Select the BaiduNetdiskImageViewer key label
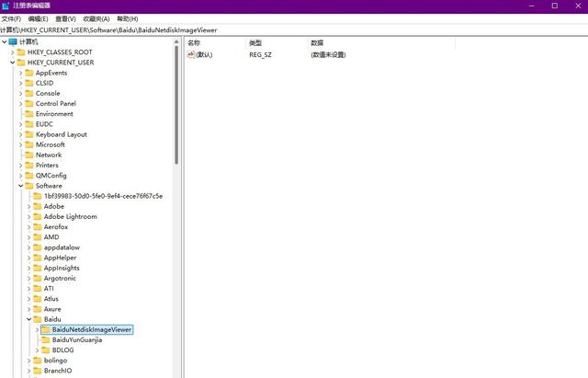588x378 pixels. [92, 329]
